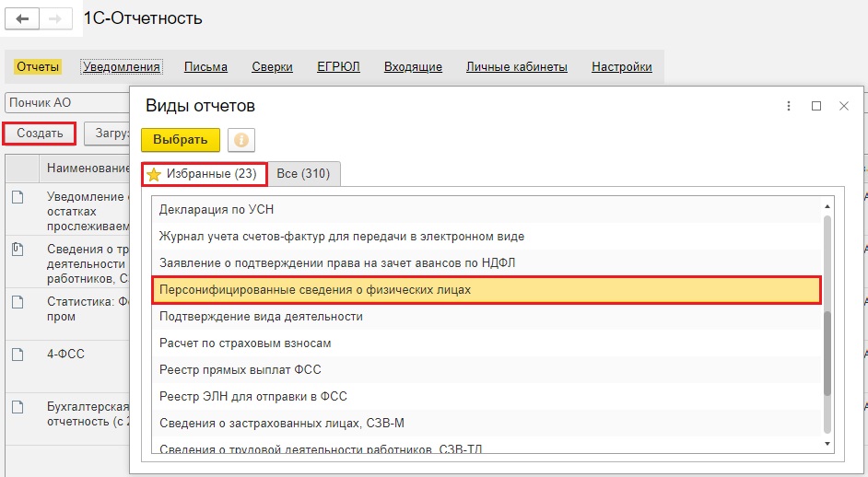Select Заявление о подтверждении права на зачет авансов
The image size is (868, 477).
click(487, 262)
